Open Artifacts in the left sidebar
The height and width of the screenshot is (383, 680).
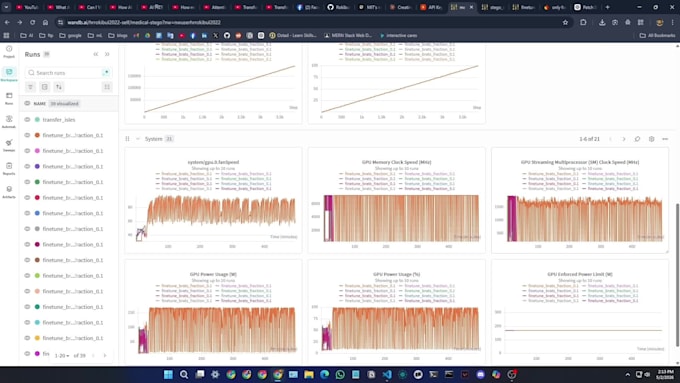point(9,192)
